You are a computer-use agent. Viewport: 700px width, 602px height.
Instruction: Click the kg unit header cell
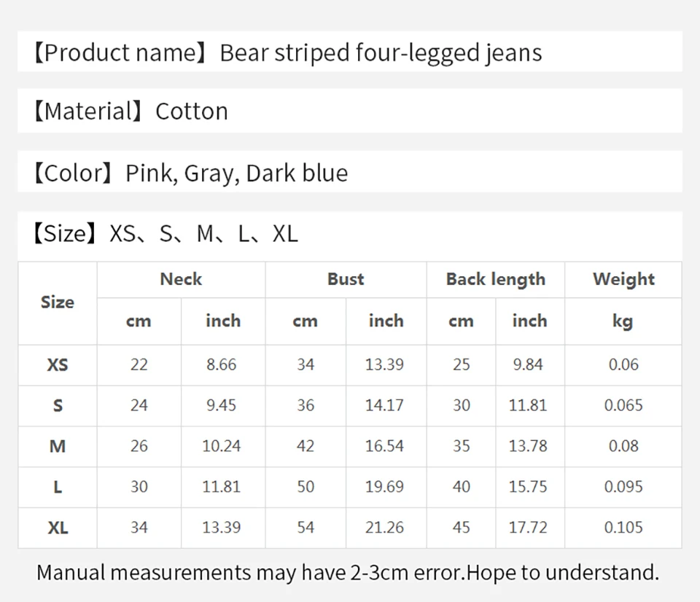[623, 321]
